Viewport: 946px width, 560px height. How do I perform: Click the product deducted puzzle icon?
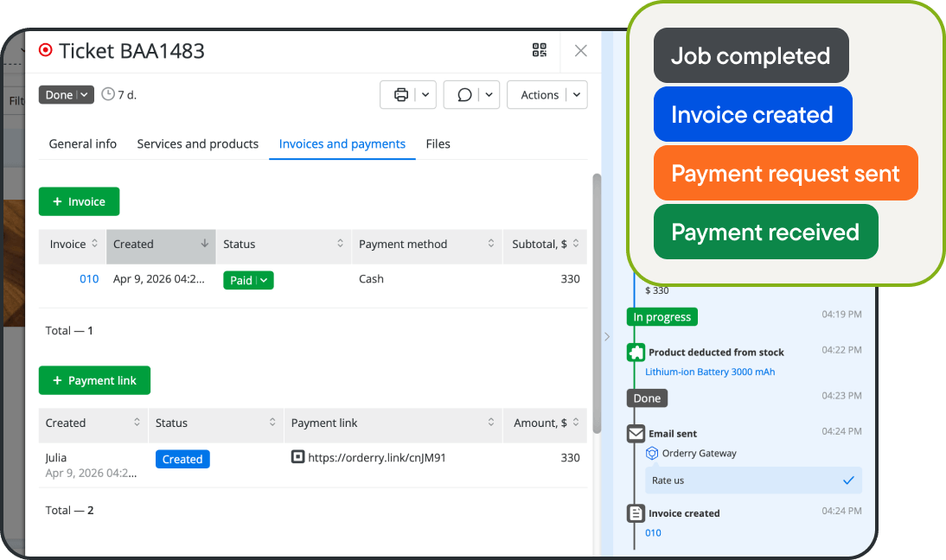tap(636, 353)
